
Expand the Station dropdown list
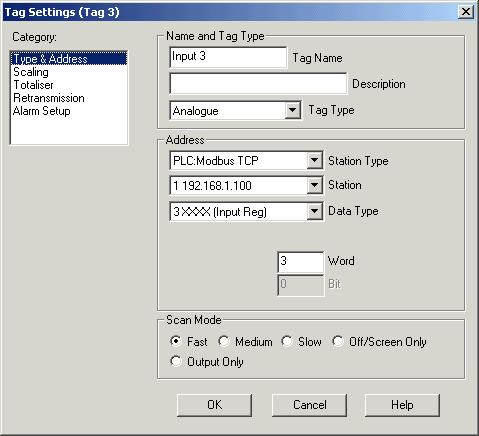tap(314, 185)
